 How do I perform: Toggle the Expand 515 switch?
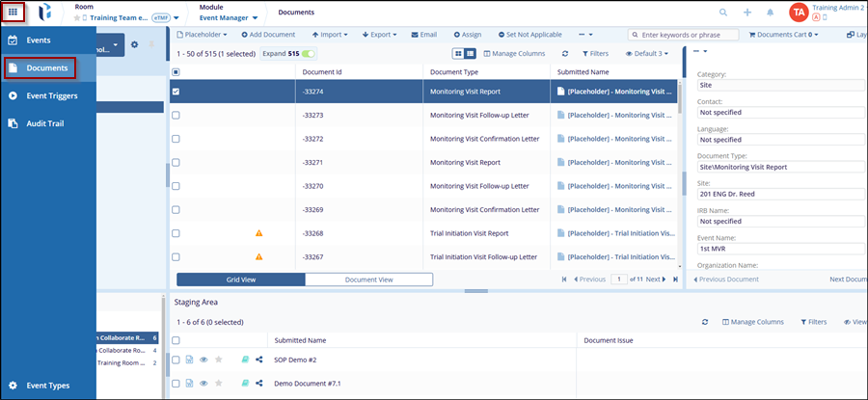tap(308, 54)
